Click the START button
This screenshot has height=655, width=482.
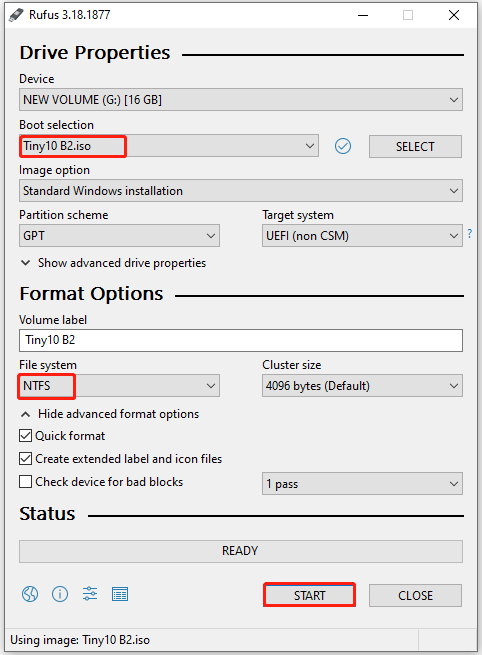309,595
